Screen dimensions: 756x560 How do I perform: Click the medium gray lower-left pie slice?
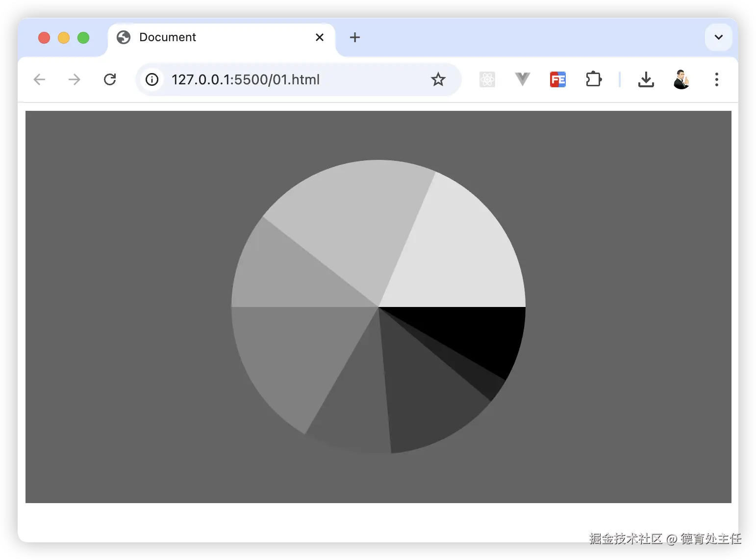click(x=299, y=356)
